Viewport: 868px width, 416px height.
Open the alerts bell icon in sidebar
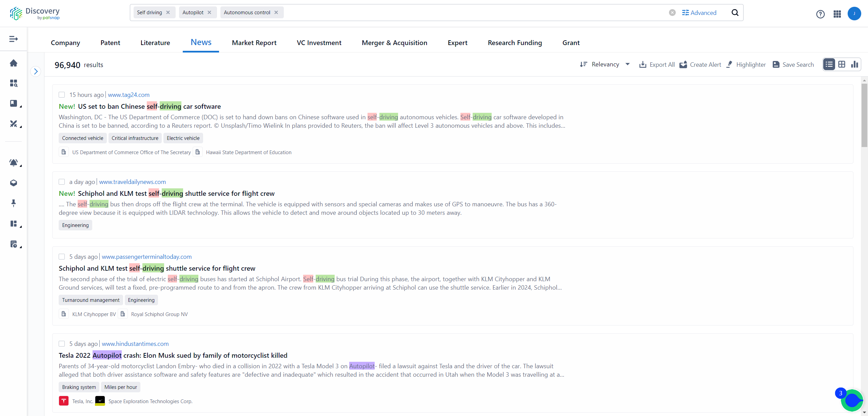pos(14,163)
